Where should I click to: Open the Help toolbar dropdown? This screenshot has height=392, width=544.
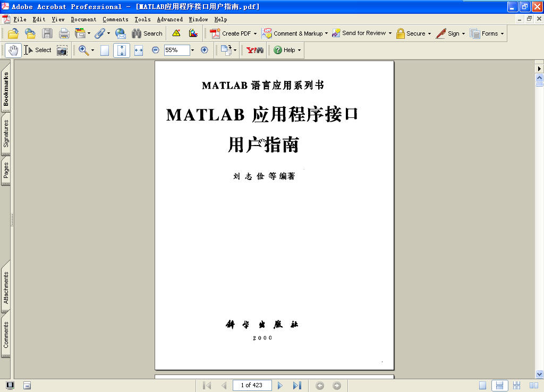287,50
